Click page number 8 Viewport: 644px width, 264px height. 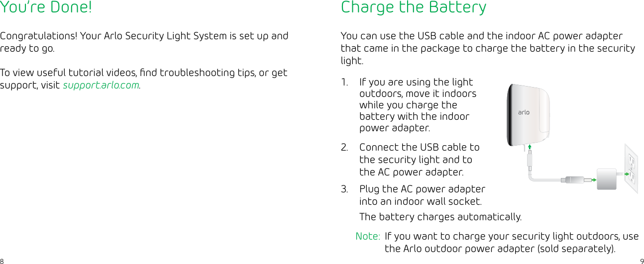pyautogui.click(x=2, y=261)
